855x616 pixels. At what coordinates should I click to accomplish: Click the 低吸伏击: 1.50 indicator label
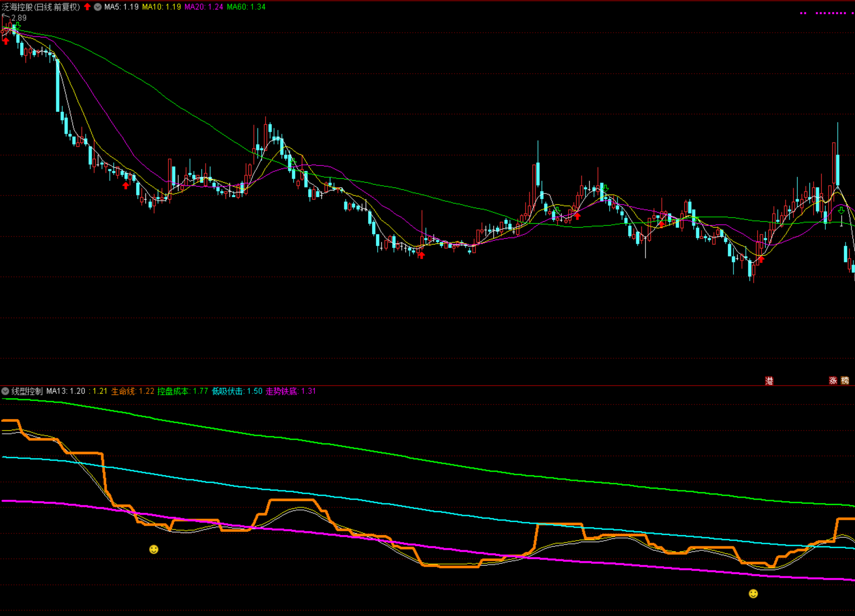tap(237, 391)
